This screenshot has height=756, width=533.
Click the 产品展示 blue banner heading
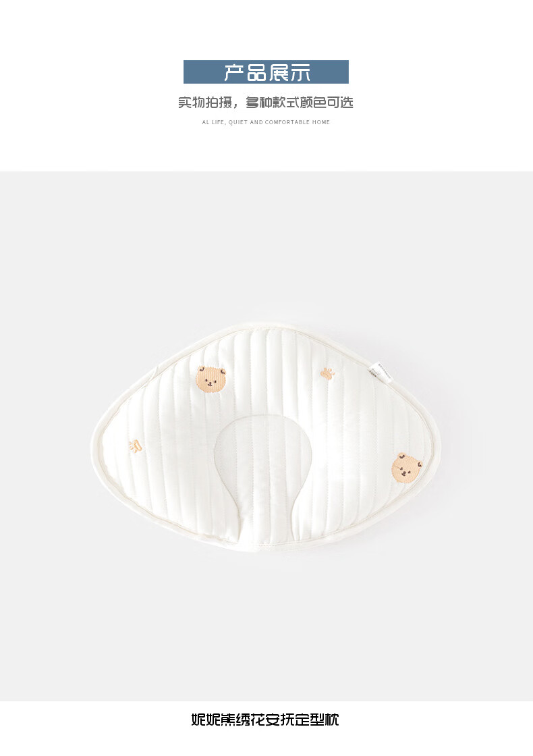[x=266, y=72]
